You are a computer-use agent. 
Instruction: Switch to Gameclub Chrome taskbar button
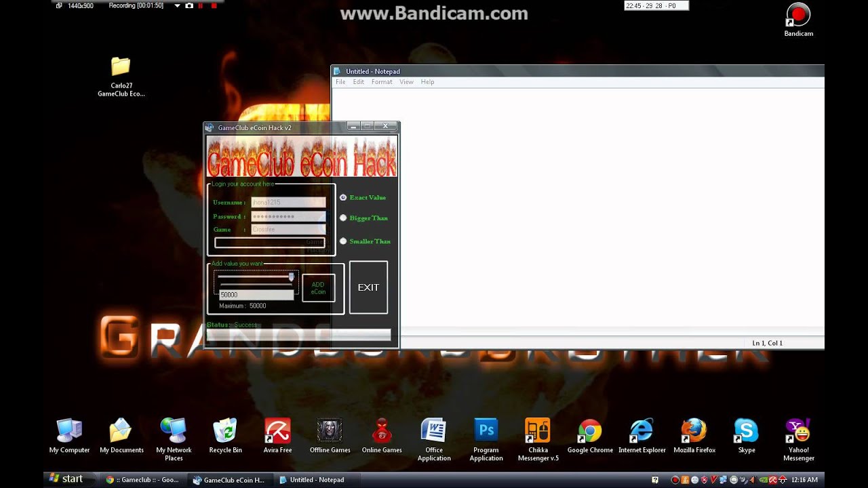pos(143,480)
